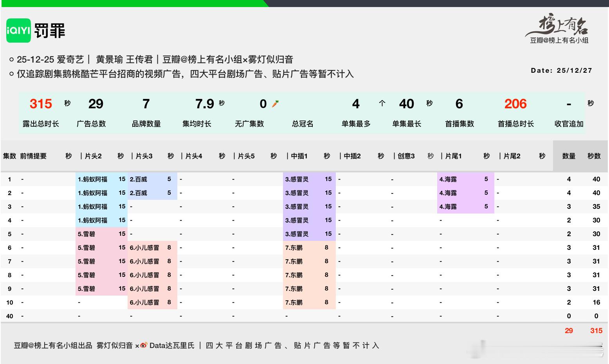Click the 中插1 column header
The height and width of the screenshot is (364, 609).
click(299, 156)
